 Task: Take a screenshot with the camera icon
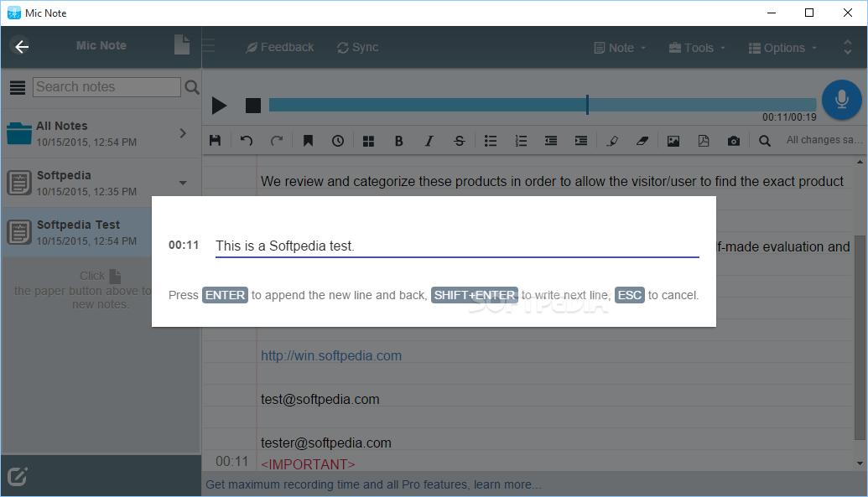click(734, 141)
